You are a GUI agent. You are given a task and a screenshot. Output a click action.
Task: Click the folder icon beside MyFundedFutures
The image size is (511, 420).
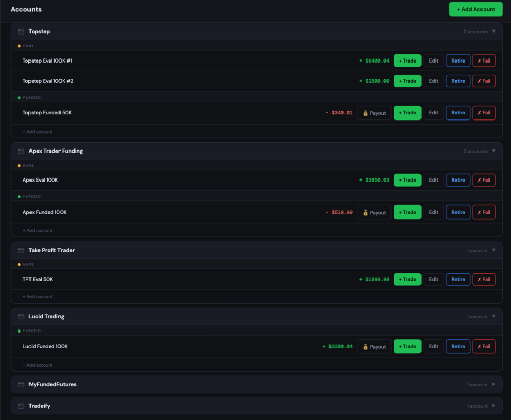point(21,385)
